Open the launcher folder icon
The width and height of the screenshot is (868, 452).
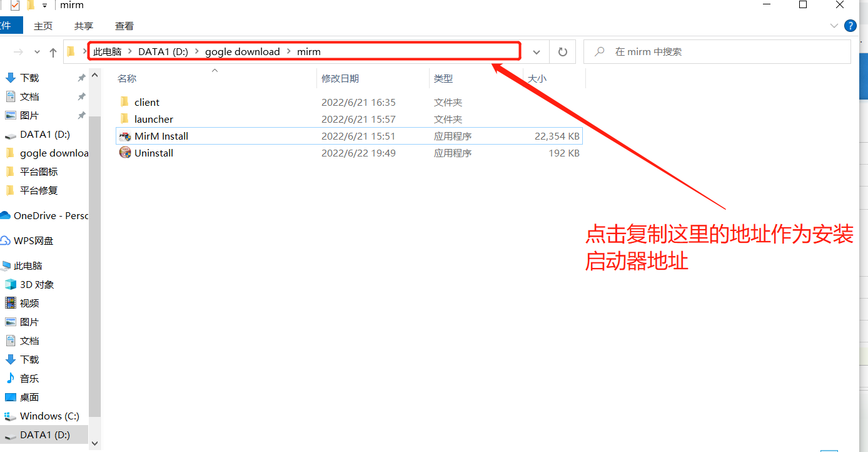pos(125,119)
